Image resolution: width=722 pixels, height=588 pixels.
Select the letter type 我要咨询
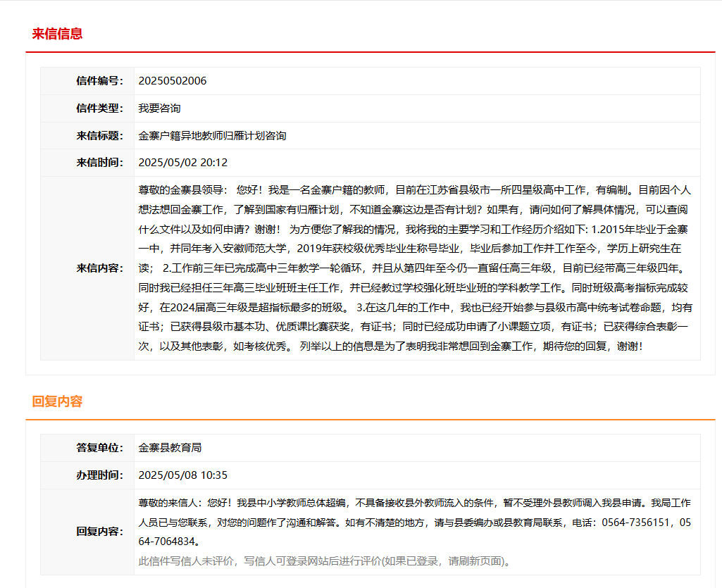(x=159, y=108)
